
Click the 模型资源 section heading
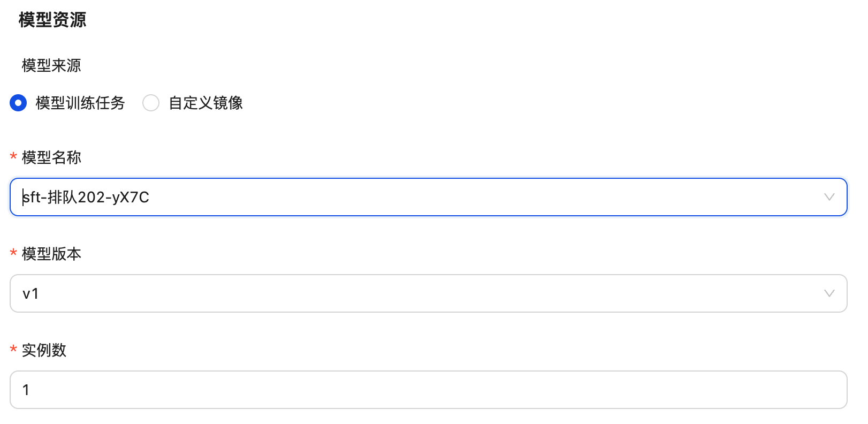(52, 20)
